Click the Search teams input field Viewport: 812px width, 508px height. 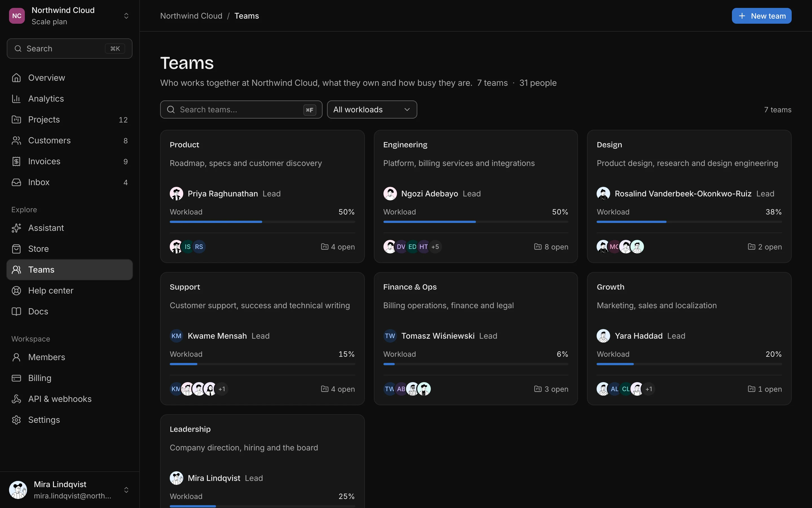241,110
